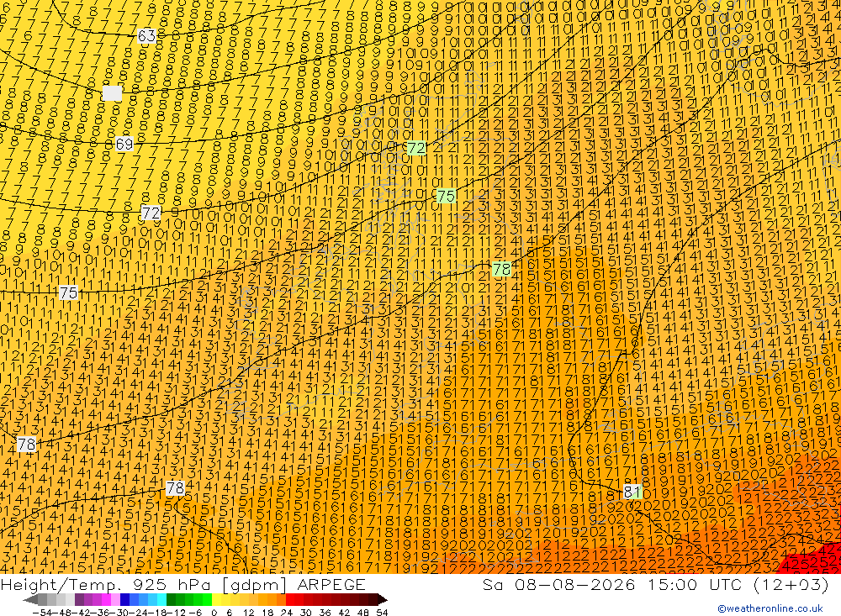This screenshot has height=616, width=841.
Task: Click the 30 legend value
Action: pos(306,613)
